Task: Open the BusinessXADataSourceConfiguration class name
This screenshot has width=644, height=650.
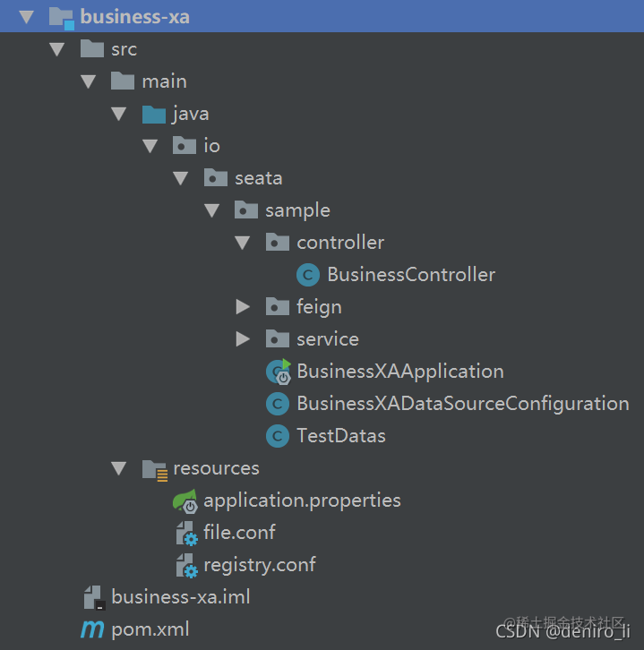Action: click(463, 404)
